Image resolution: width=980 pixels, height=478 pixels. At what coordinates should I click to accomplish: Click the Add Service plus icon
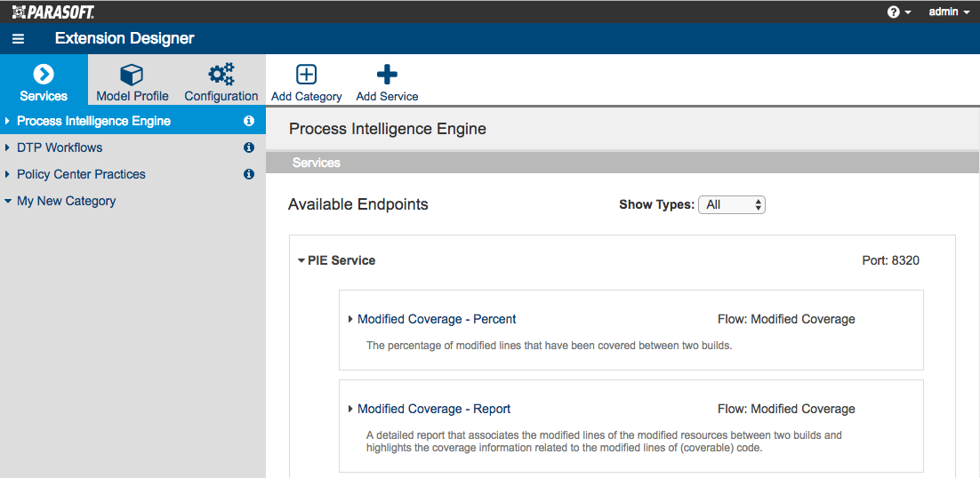(x=387, y=75)
